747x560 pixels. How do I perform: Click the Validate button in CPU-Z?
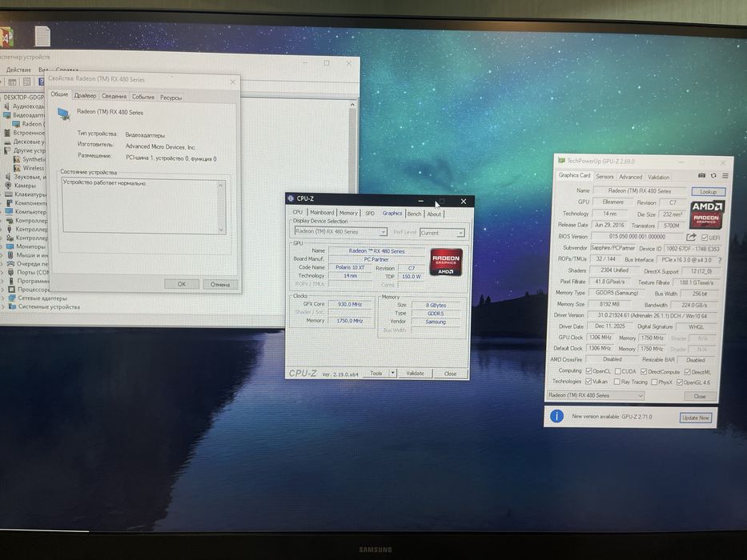tap(415, 374)
